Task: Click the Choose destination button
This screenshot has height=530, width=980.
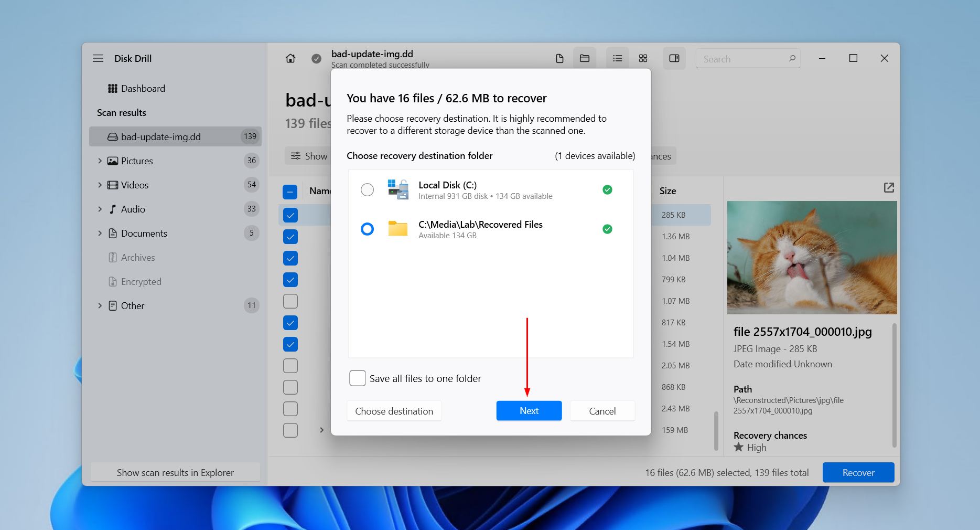Action: pos(394,411)
